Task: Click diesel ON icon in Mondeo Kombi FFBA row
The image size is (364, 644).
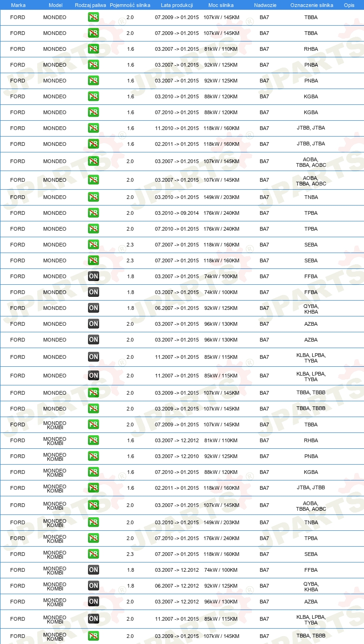Action: 94,570
